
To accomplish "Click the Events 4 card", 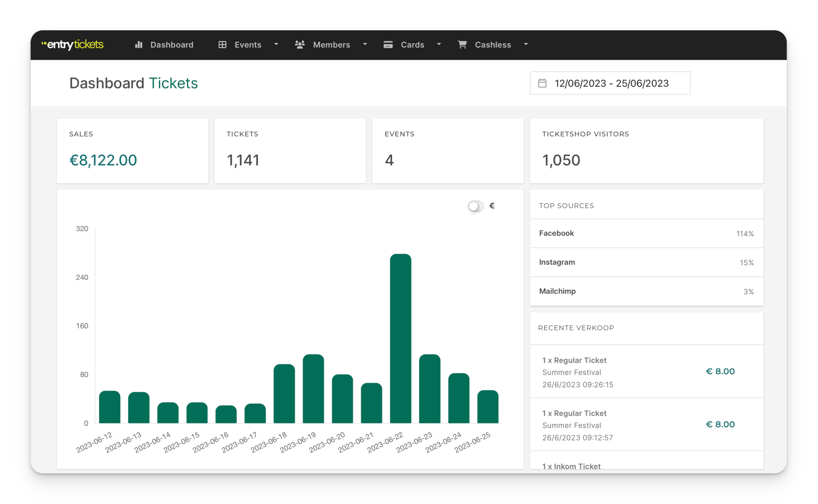I will (x=448, y=151).
